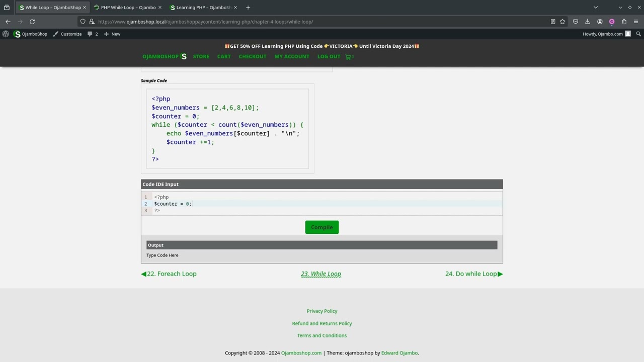The image size is (644, 362).
Task: Open the list all tabs dropdown
Action: tap(596, 8)
